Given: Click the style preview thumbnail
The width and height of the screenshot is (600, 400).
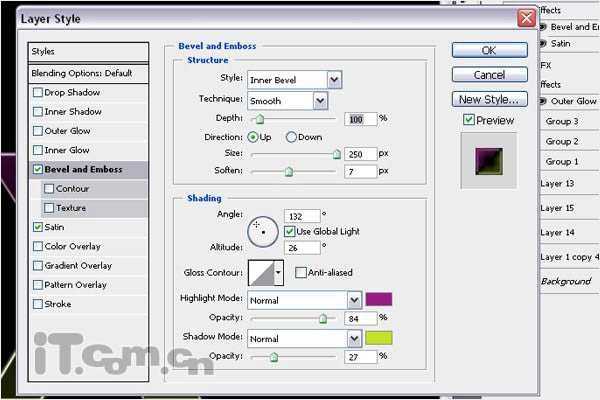Looking at the screenshot, I should 489,158.
